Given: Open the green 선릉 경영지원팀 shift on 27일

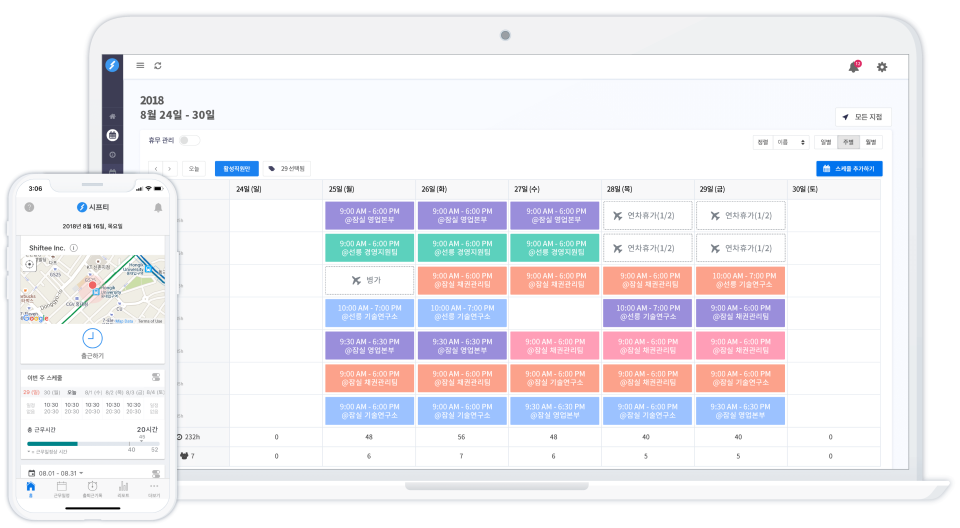Looking at the screenshot, I should pos(555,248).
